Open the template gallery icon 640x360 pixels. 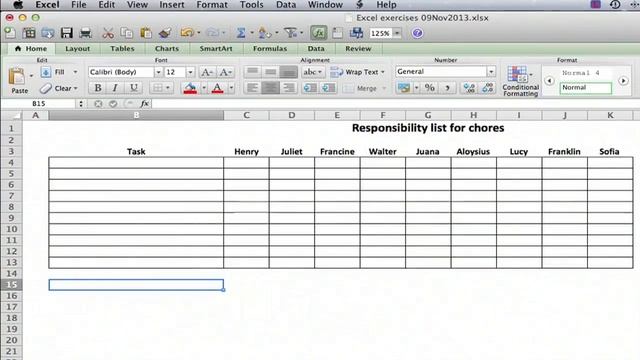click(29, 33)
